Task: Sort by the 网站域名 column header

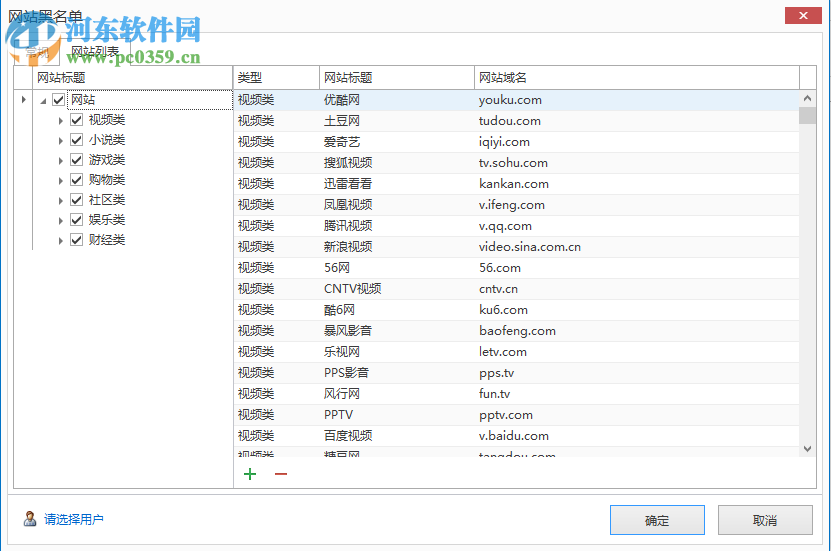Action: (636, 78)
